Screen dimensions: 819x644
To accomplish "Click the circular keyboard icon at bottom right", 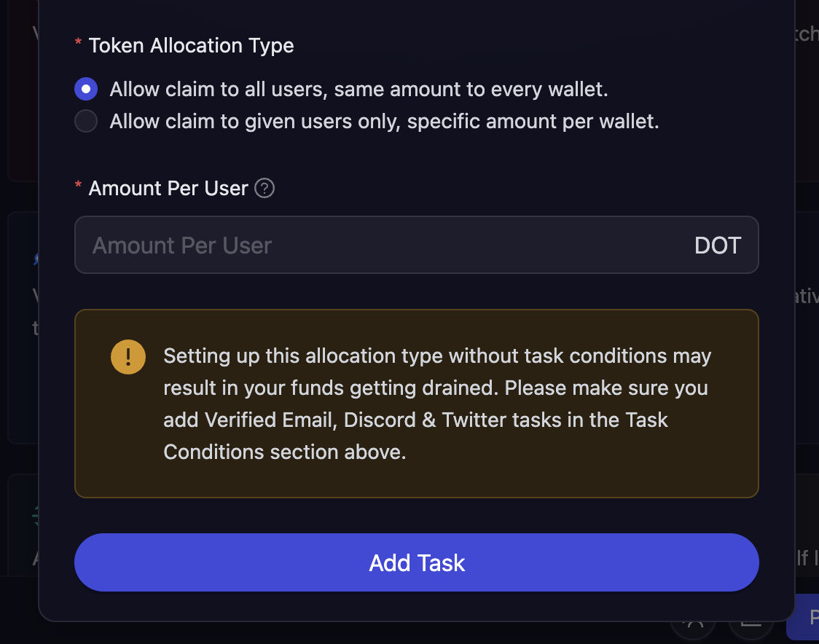I will (751, 628).
